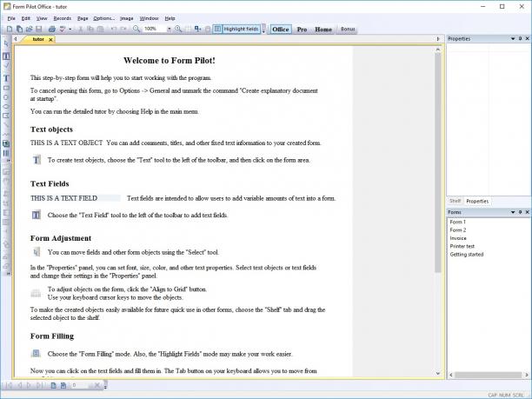Close the Forms panel
The image size is (532, 399).
528,212
